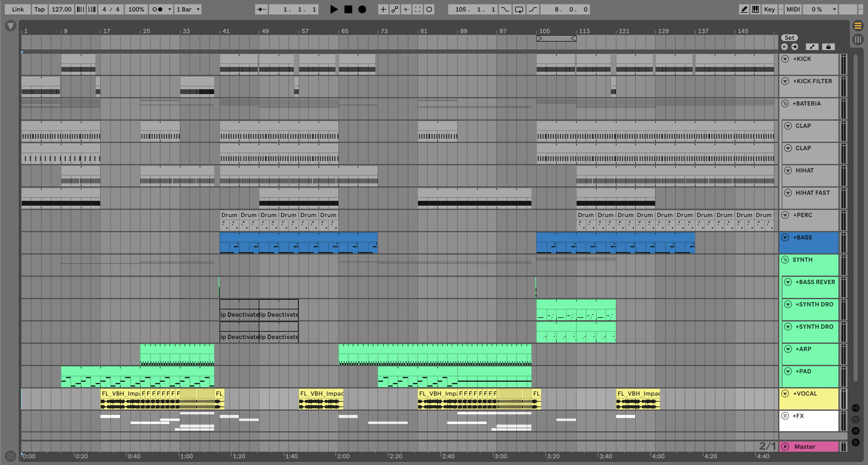Click the Stop button in transport
The width and height of the screenshot is (868, 465).
tap(348, 9)
